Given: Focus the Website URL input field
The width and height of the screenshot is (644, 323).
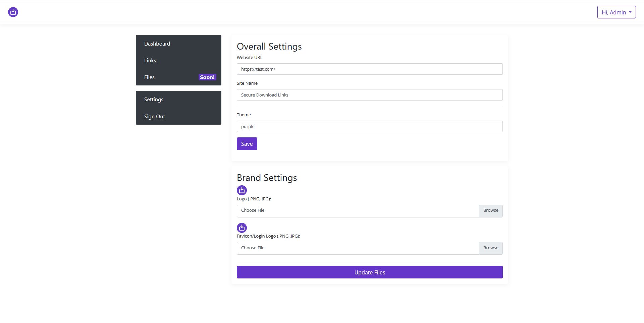Looking at the screenshot, I should pyautogui.click(x=369, y=69).
